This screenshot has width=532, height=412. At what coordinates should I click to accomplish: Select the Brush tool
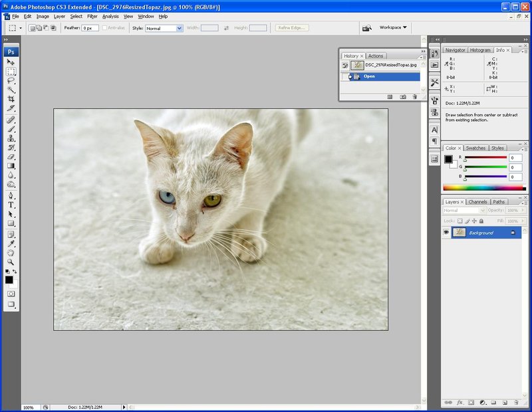click(11, 129)
